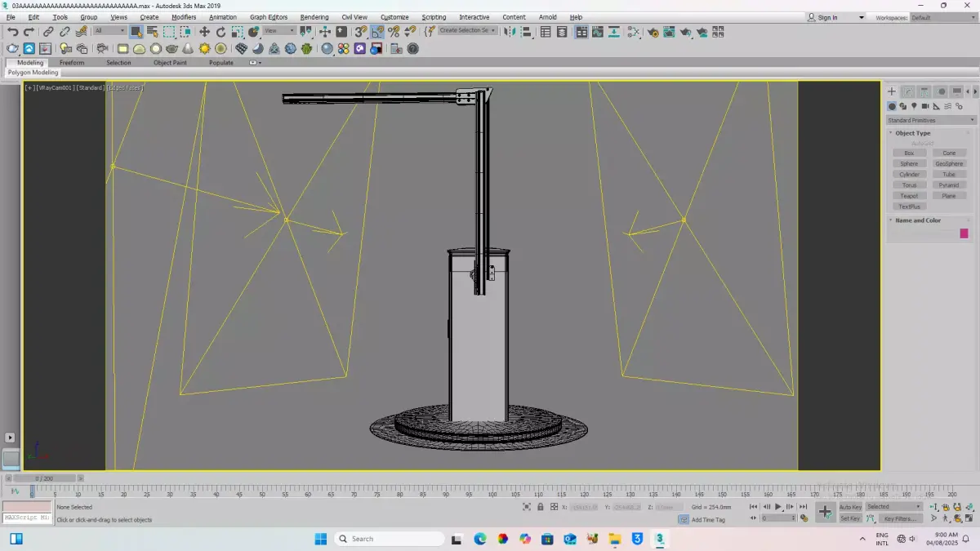
Task: Click the Undo arrow in the main toolbar
Action: 13,32
